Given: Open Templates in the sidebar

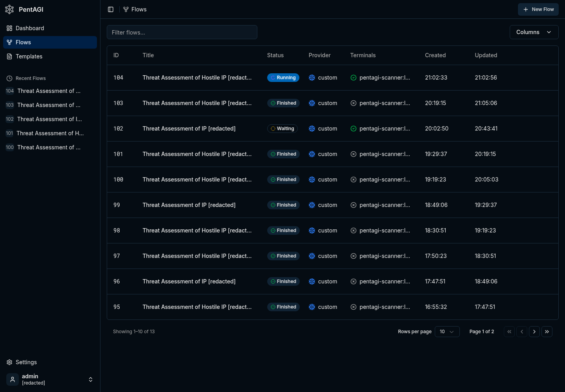Looking at the screenshot, I should pos(50,56).
